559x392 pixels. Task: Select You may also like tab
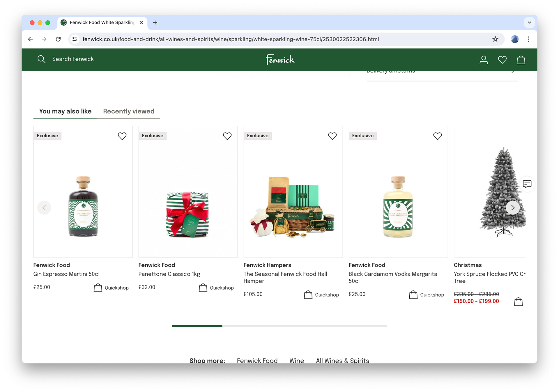65,111
